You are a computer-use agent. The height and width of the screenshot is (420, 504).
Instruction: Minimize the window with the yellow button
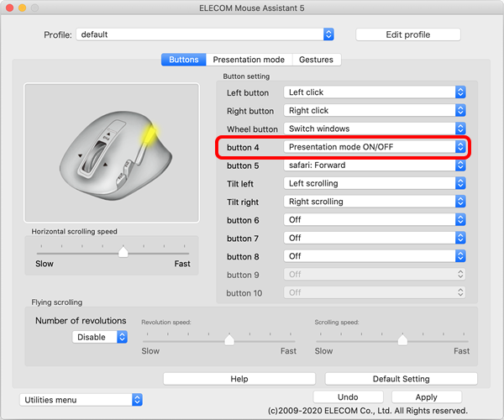pos(22,8)
